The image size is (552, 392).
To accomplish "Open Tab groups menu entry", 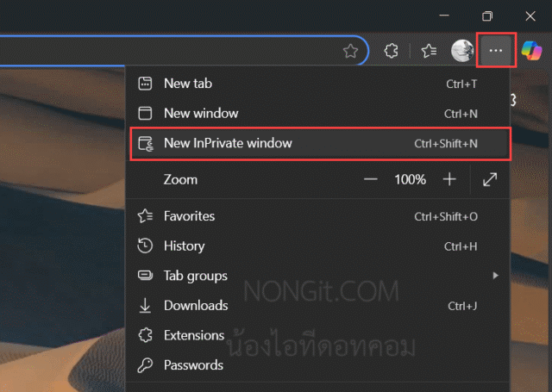I will [x=318, y=276].
